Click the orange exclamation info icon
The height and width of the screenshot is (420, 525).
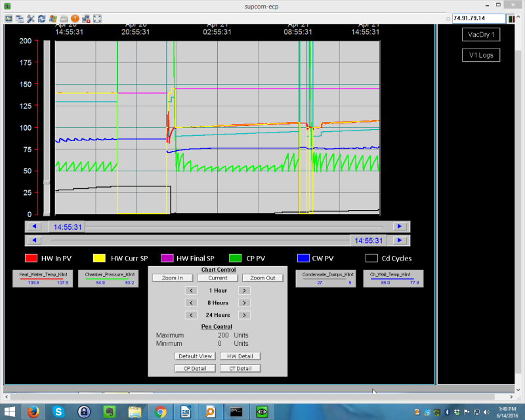pyautogui.click(x=75, y=19)
